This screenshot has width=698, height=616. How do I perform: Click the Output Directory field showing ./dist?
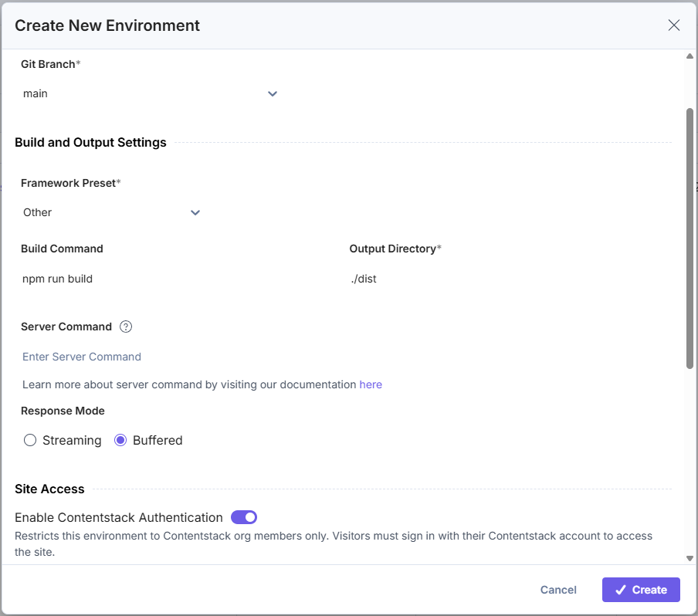510,279
